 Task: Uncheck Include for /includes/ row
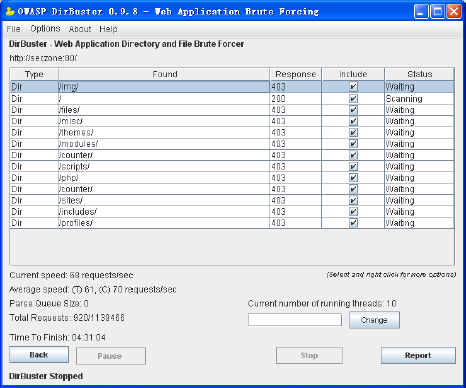click(x=353, y=212)
